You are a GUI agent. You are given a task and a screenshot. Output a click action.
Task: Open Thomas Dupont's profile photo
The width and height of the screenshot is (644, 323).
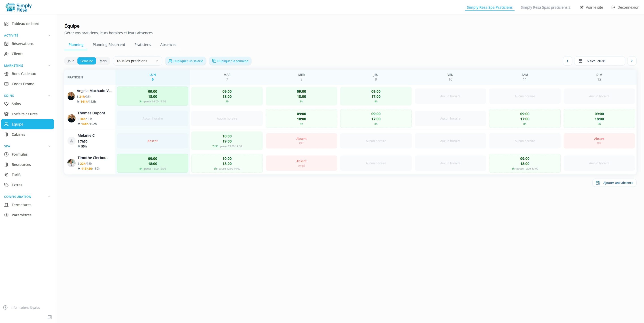tap(71, 118)
